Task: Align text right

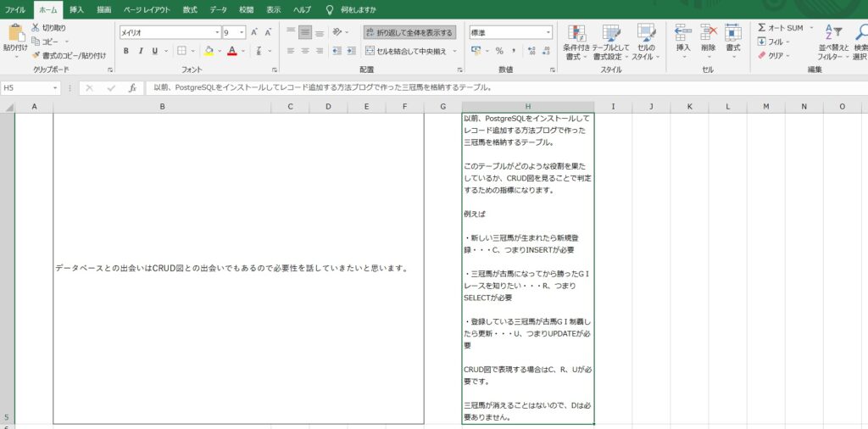Action: coord(319,51)
